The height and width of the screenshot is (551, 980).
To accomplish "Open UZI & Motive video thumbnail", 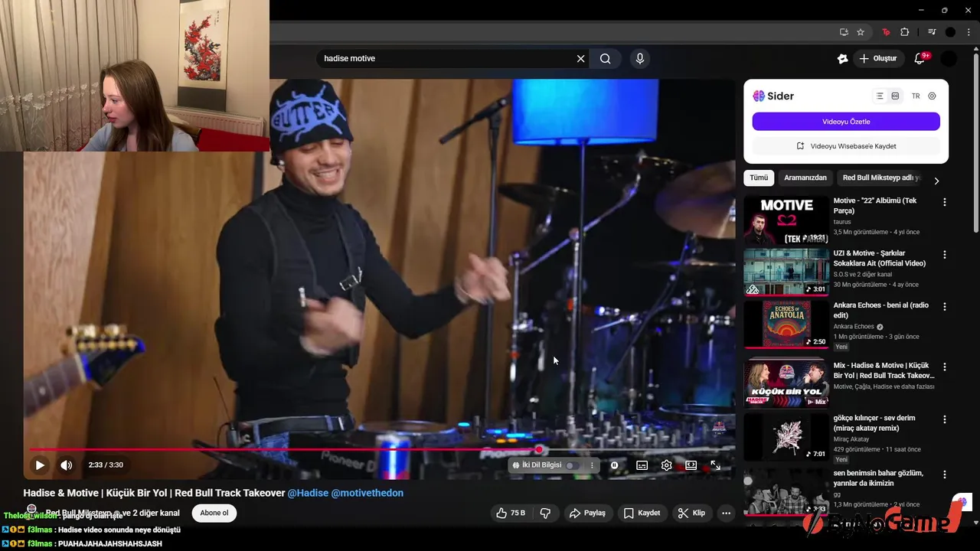I will tap(786, 272).
